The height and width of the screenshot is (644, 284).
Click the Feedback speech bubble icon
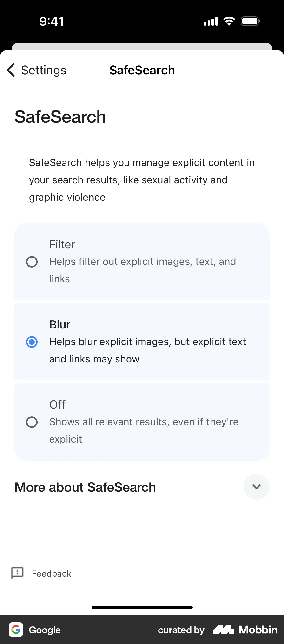tap(17, 573)
